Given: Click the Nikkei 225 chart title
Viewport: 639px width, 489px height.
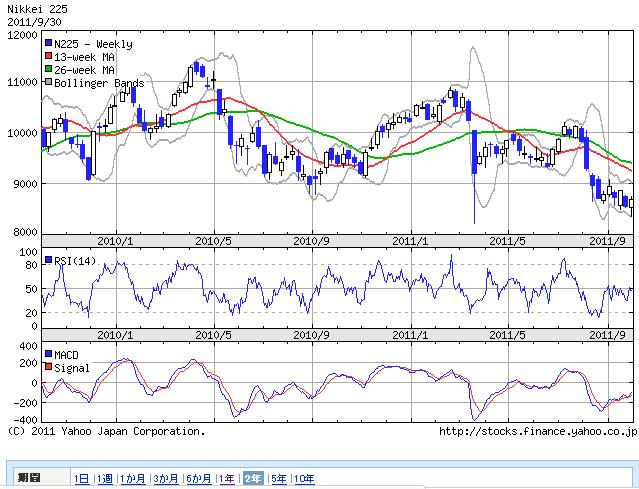Looking at the screenshot, I should pyautogui.click(x=34, y=9).
